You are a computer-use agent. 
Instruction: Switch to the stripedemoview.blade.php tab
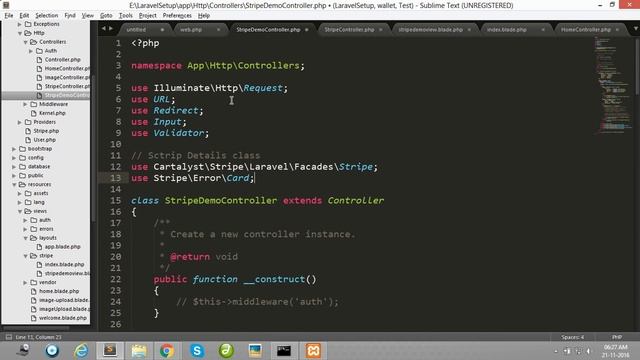click(430, 30)
